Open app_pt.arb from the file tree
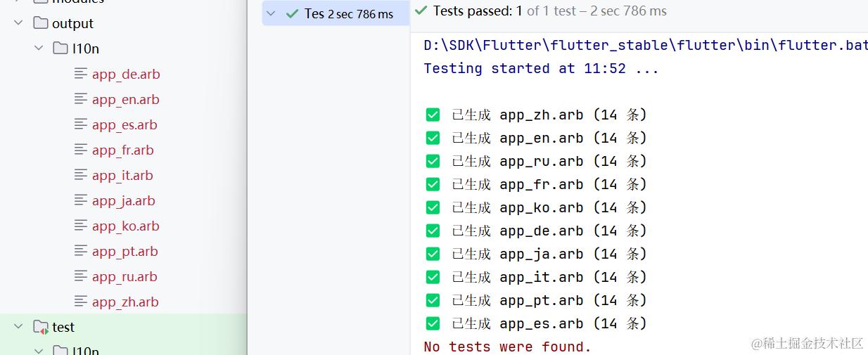 (125, 251)
